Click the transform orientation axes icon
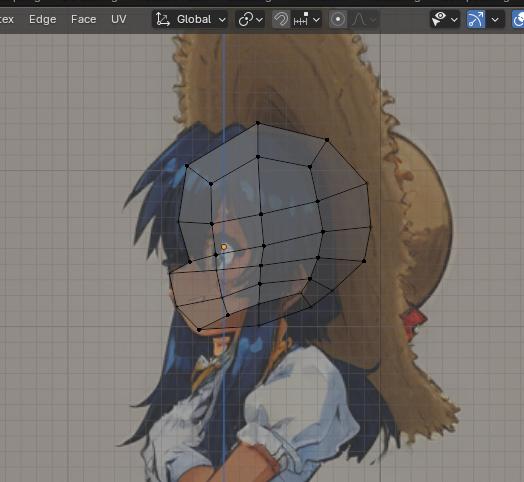 point(162,19)
